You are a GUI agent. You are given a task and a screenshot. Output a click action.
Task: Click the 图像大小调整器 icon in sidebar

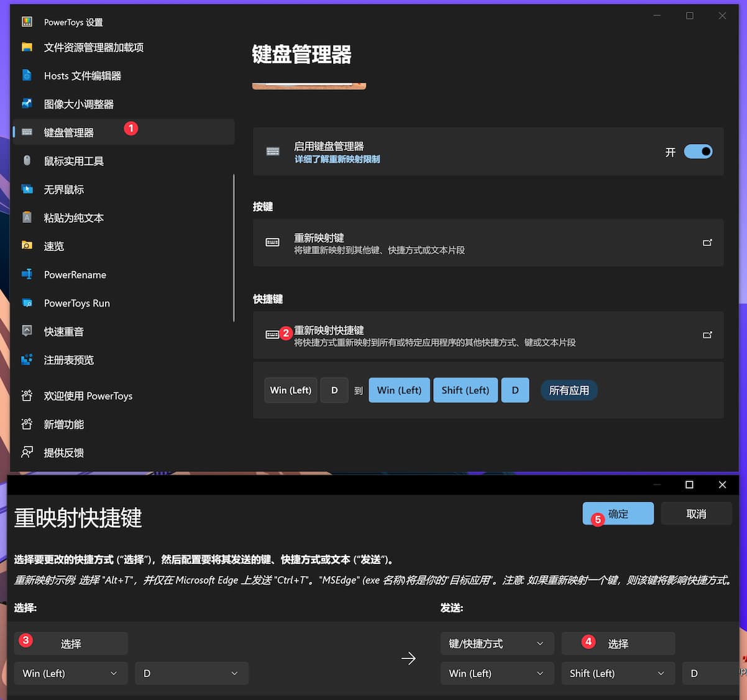pyautogui.click(x=27, y=104)
